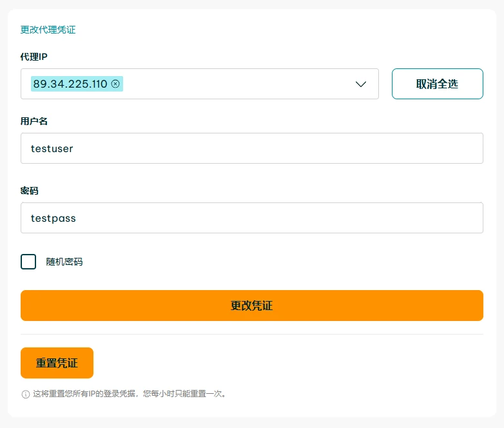Remove the 89.34.225.110 tag via its x icon
The image size is (504, 428).
point(115,84)
